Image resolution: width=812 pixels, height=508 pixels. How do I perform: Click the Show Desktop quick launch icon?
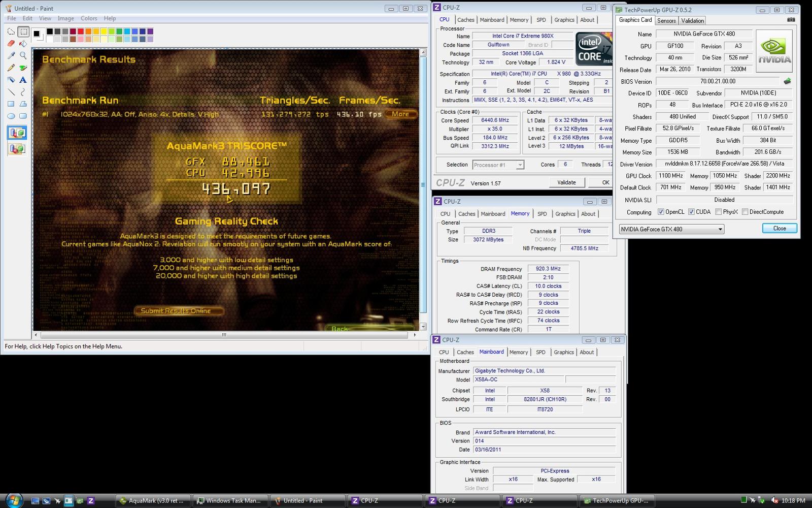pyautogui.click(x=35, y=501)
